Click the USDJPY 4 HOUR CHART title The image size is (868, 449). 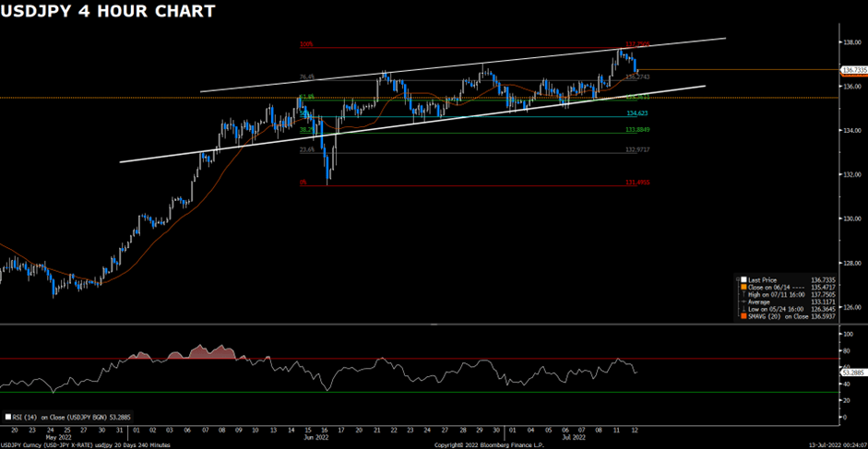point(108,12)
